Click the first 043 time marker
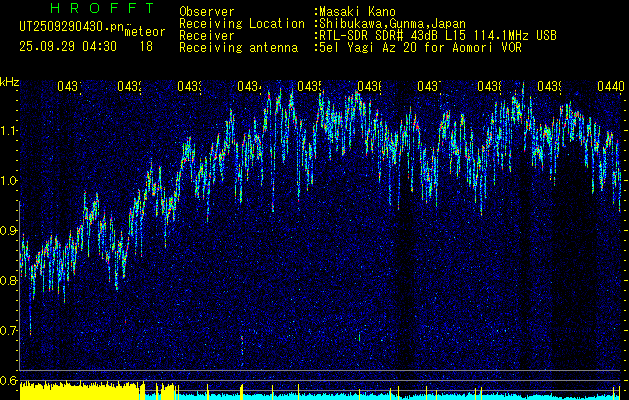Viewport: 629px width, 400px height. click(68, 87)
